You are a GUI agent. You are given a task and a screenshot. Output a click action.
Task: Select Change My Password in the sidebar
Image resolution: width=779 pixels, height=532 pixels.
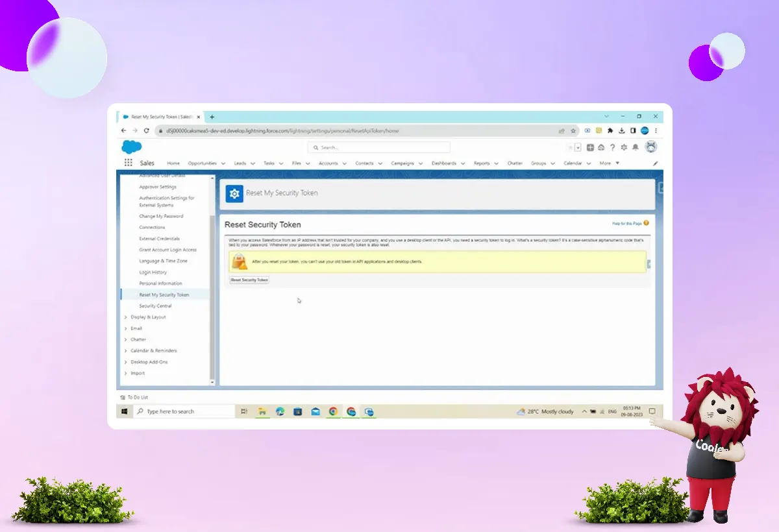(161, 216)
